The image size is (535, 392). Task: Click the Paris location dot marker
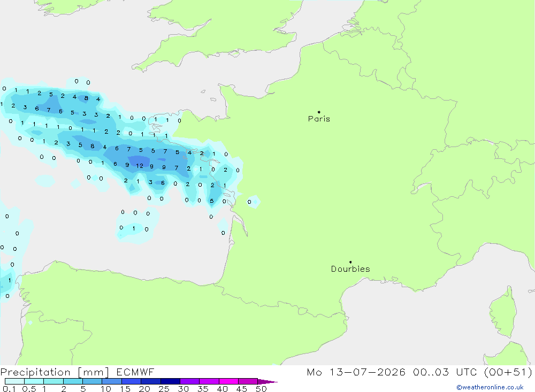click(x=319, y=112)
